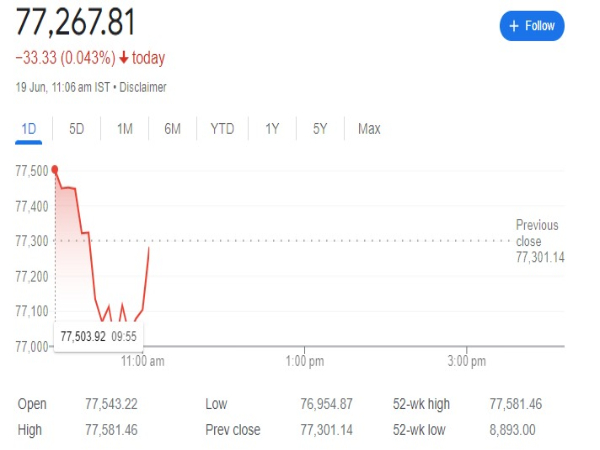Click the red down arrow icon
This screenshot has height=450, width=600.
[x=124, y=58]
